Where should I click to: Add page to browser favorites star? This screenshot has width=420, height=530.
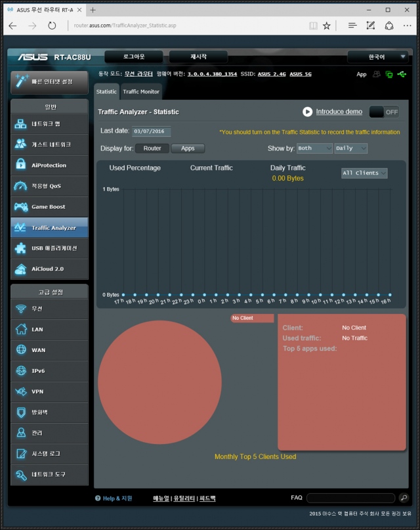click(326, 26)
